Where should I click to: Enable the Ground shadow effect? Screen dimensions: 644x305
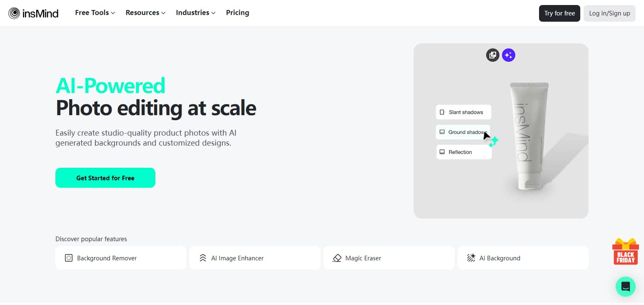(x=462, y=132)
